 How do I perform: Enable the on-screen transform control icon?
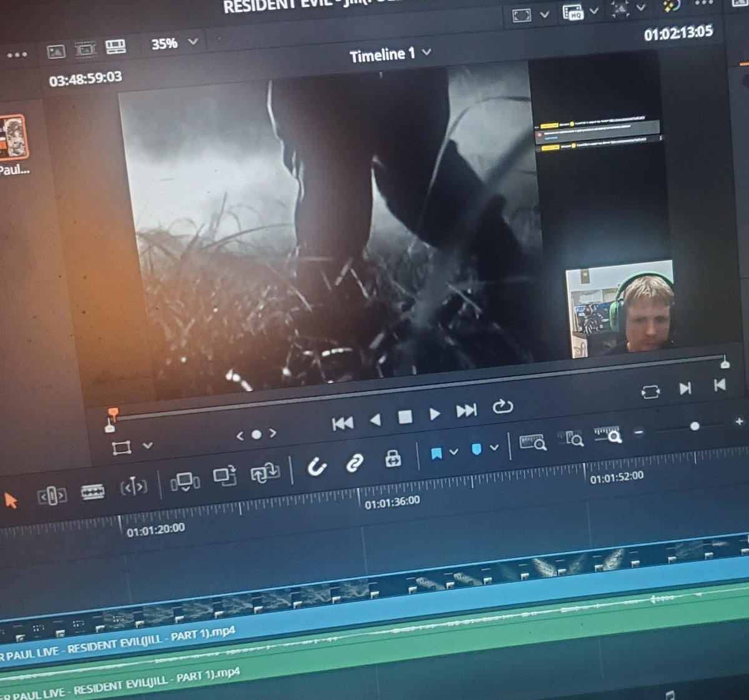pos(122,448)
